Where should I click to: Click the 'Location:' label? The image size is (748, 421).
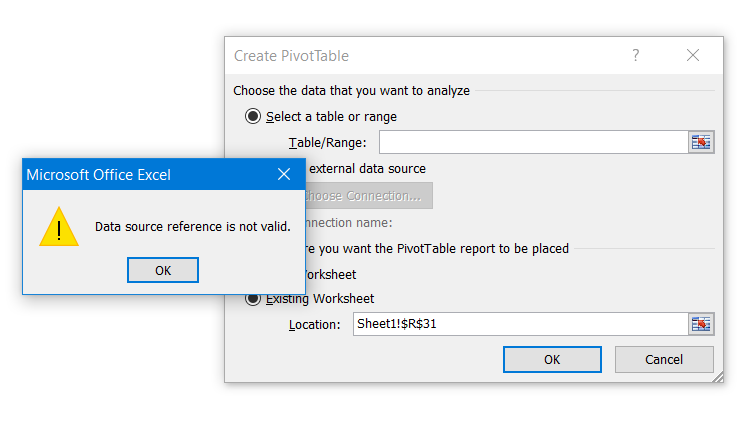(315, 325)
